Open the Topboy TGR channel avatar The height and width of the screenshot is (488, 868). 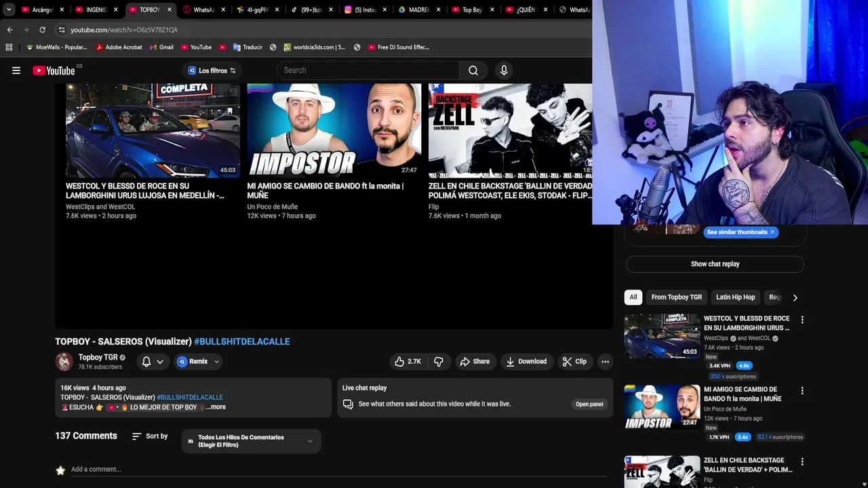pyautogui.click(x=64, y=361)
